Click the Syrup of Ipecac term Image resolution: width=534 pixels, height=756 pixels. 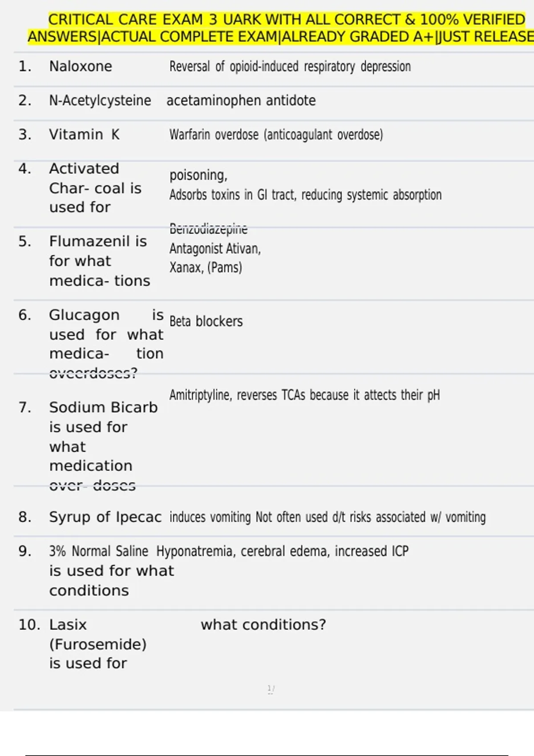point(105,517)
